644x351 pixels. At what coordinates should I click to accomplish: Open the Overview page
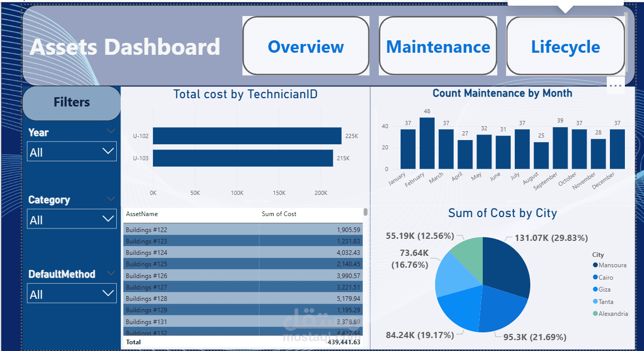(x=305, y=46)
